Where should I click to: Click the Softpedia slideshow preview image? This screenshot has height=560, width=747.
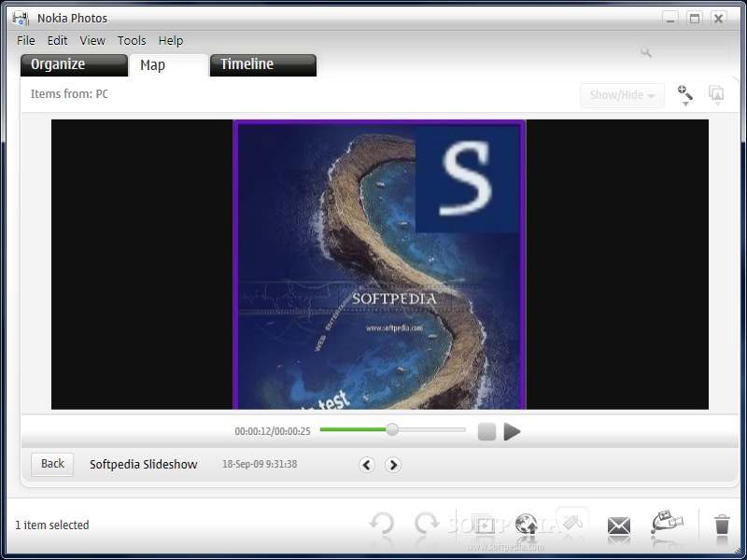pyautogui.click(x=379, y=264)
